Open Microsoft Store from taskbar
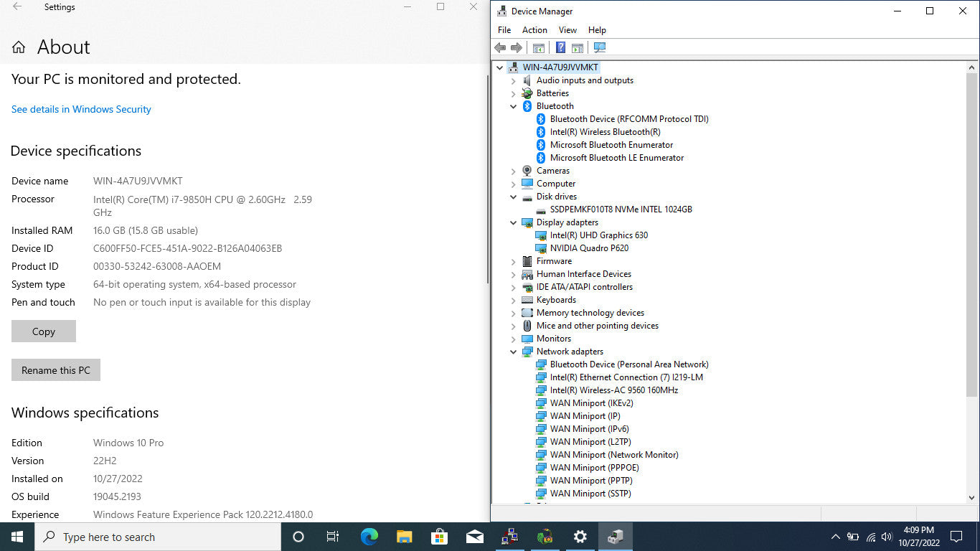 point(440,537)
